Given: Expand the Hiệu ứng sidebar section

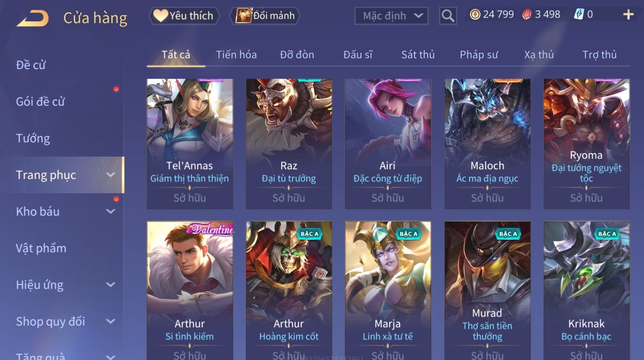Looking at the screenshot, I should click(110, 285).
